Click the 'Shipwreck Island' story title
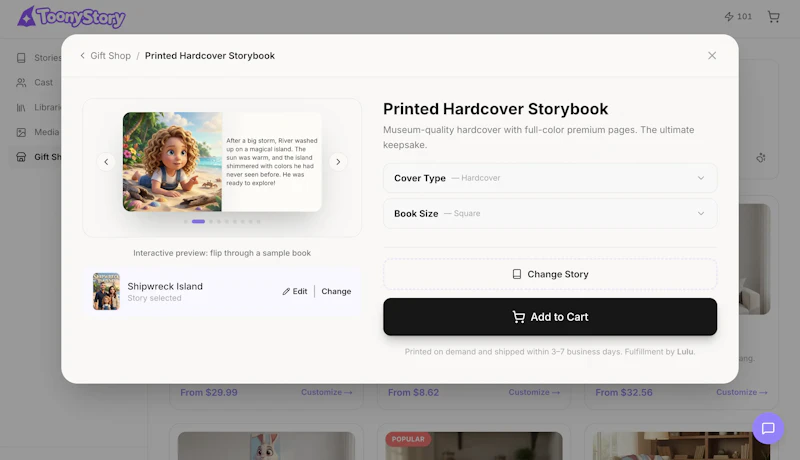The image size is (800, 460). tap(165, 286)
